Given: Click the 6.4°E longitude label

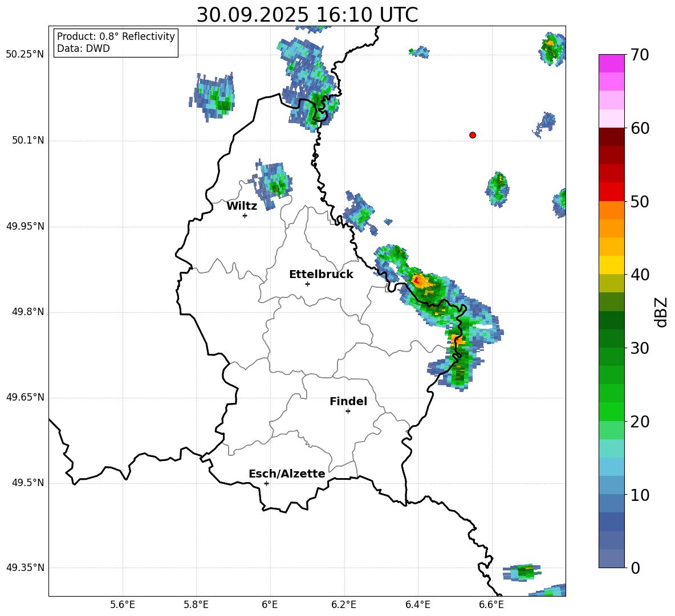Looking at the screenshot, I should [x=417, y=605].
